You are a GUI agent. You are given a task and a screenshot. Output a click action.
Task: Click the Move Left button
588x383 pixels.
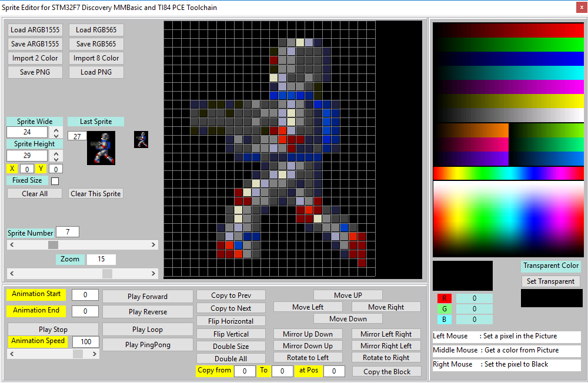pyautogui.click(x=308, y=307)
